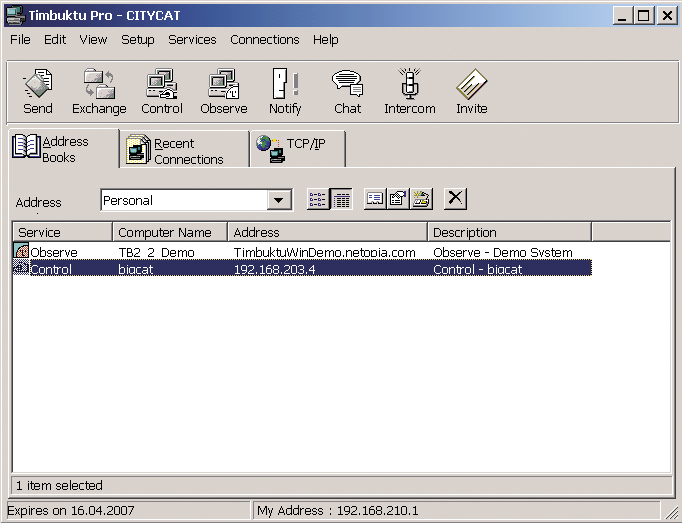Viewport: 682px width, 523px height.
Task: Open the Services menu
Action: coord(192,40)
